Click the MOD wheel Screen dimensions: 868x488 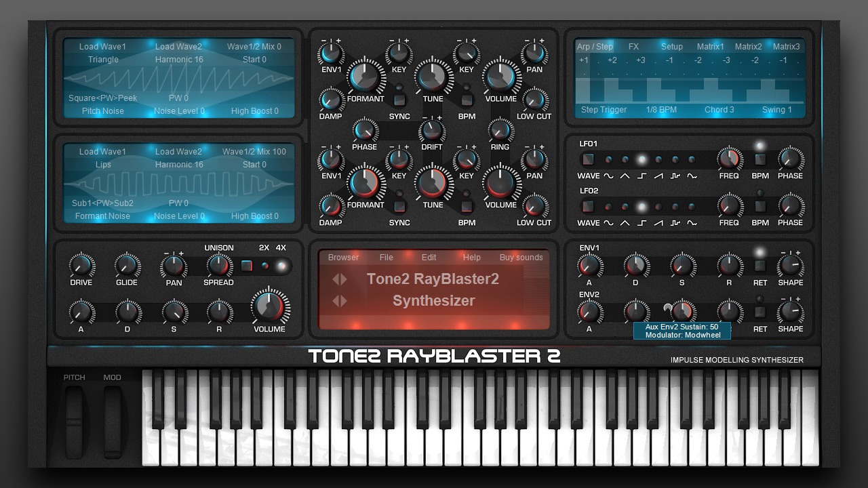pos(113,421)
